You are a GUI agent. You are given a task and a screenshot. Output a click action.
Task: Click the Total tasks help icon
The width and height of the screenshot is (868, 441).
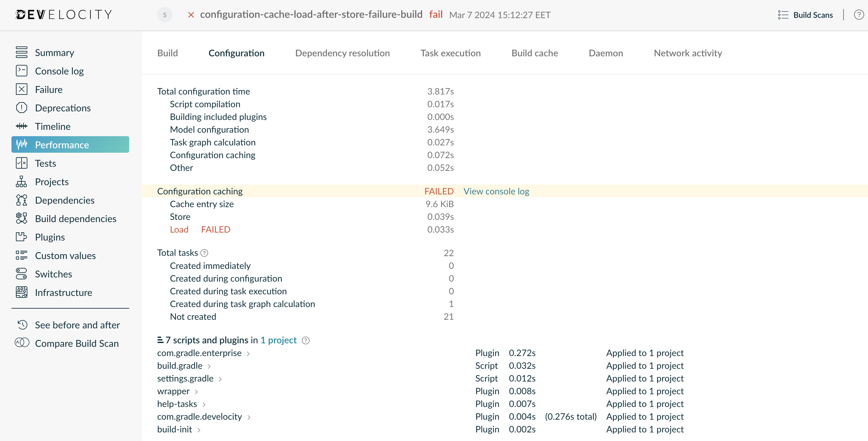(x=204, y=253)
